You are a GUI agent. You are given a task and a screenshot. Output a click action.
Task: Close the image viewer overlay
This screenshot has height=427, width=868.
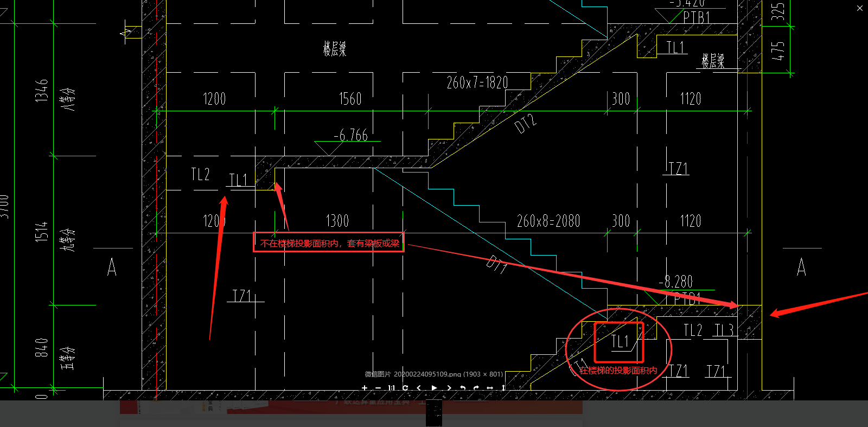[860, 8]
